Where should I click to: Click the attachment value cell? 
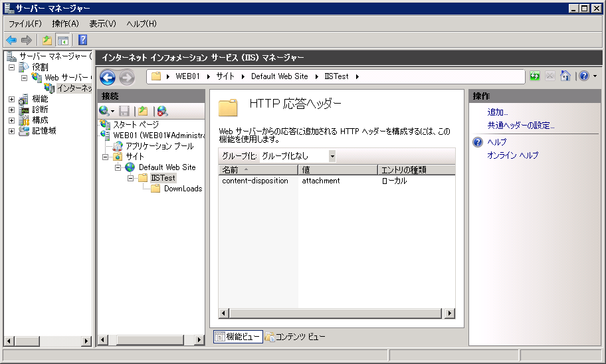[321, 181]
